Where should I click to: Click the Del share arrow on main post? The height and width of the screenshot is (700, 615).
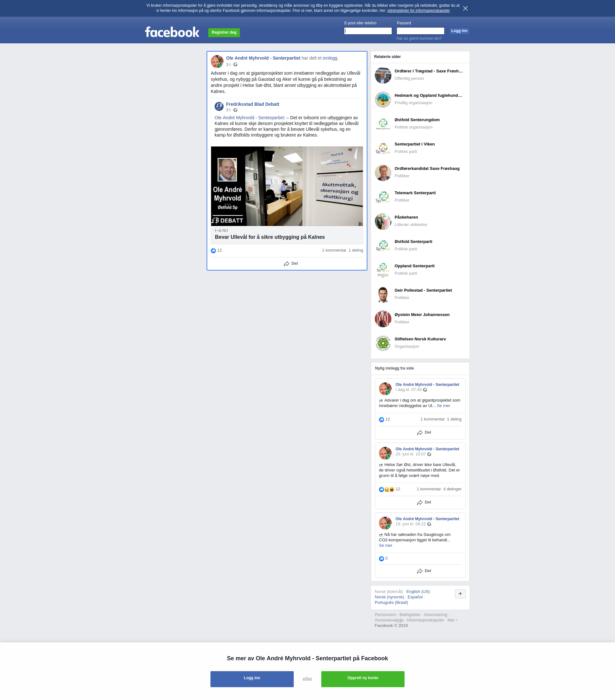[287, 264]
